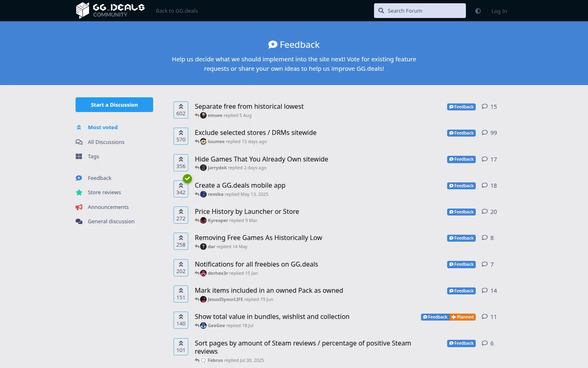Upvote 'Separate free from historical lowest'

click(x=181, y=110)
